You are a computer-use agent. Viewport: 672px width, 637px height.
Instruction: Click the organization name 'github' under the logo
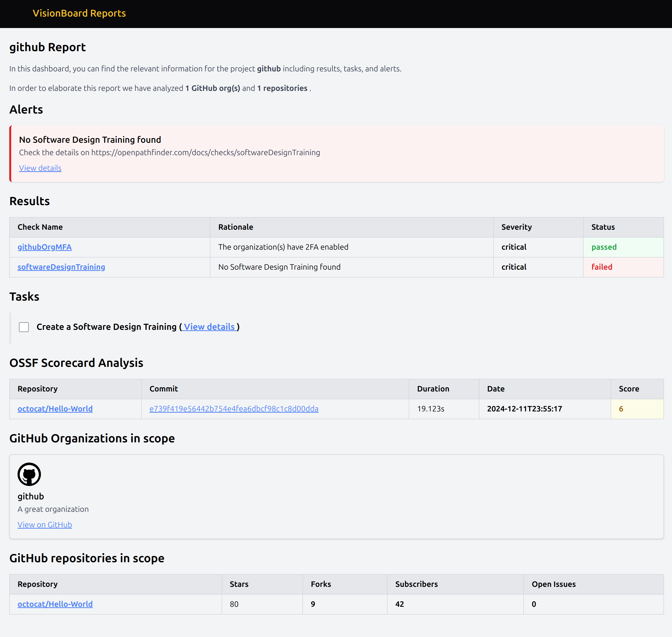coord(30,496)
